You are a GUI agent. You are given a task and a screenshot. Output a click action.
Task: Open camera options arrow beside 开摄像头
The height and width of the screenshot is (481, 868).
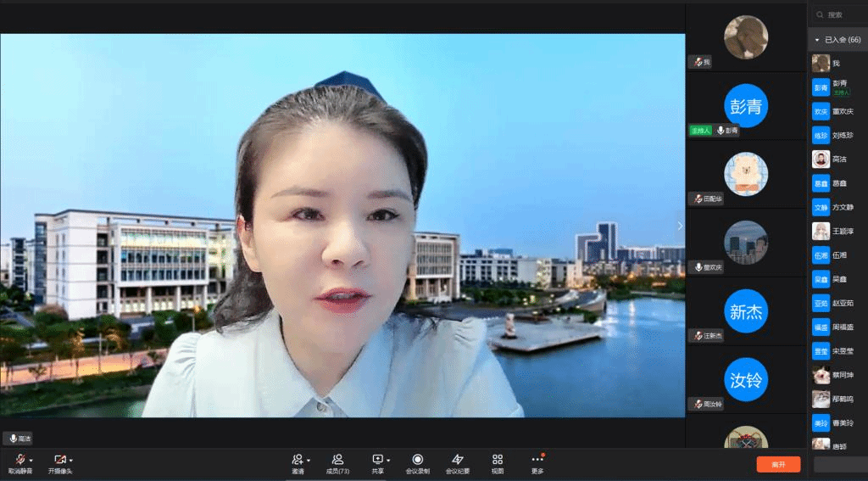tap(71, 460)
